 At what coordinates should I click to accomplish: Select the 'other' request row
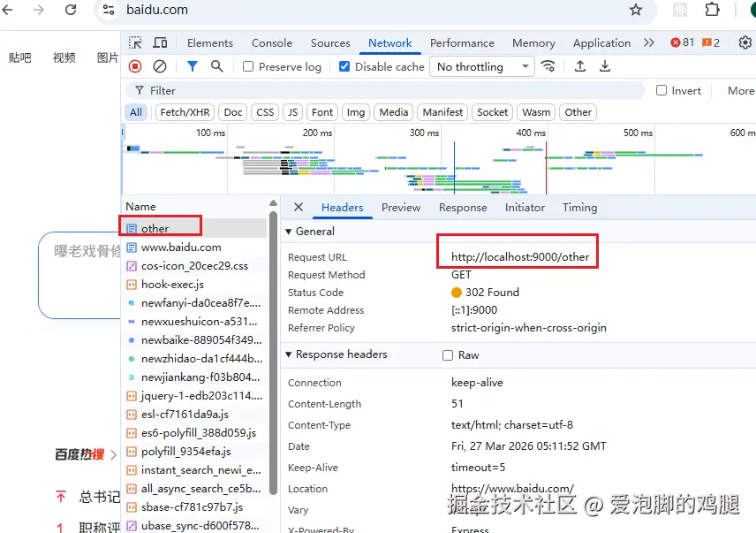[x=193, y=228]
